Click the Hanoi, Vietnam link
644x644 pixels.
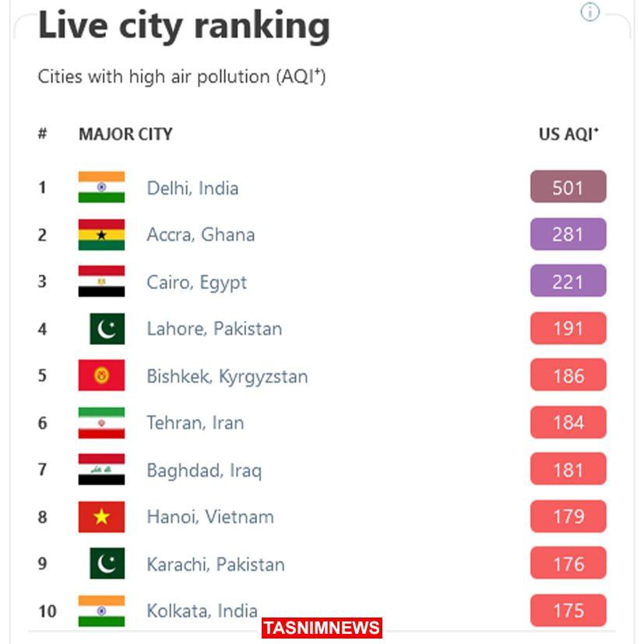(x=209, y=517)
